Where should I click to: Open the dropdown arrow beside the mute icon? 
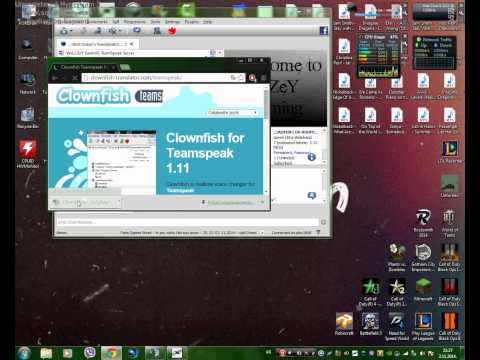click(120, 31)
